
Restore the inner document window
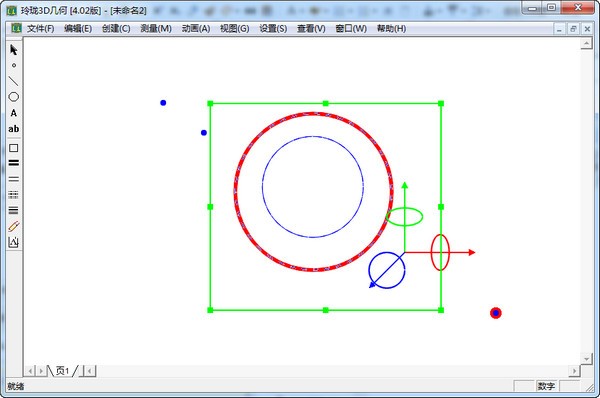573,29
